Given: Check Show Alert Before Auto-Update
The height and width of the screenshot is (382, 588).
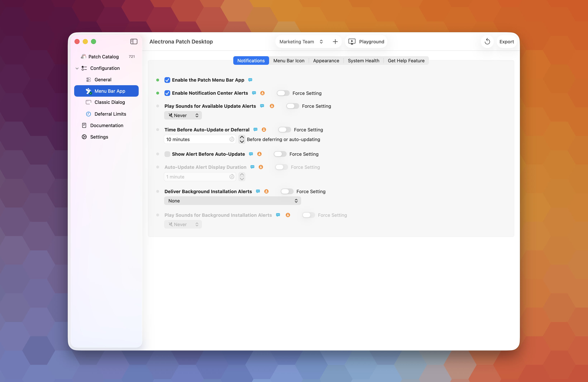Looking at the screenshot, I should click(x=167, y=154).
